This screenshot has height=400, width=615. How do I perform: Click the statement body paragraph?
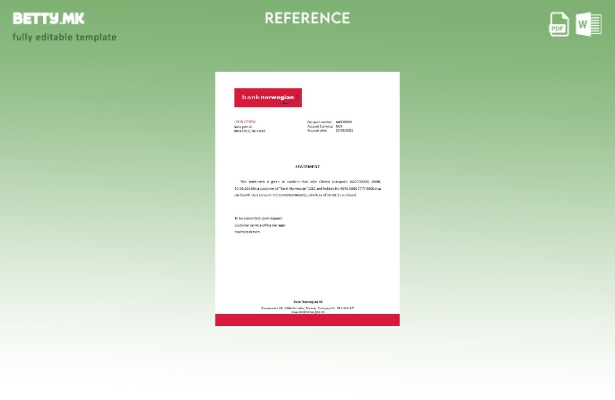click(x=307, y=188)
